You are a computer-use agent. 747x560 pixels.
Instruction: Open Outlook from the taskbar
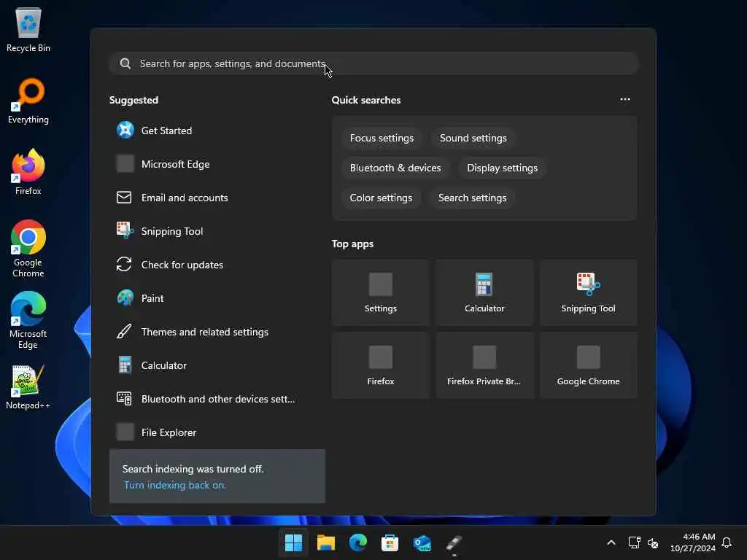[x=422, y=542]
